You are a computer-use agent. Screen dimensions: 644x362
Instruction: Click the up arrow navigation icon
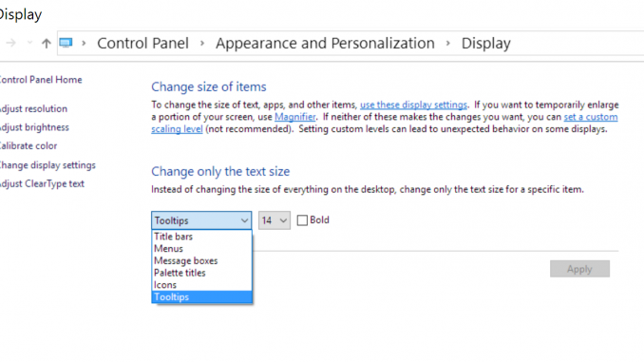tap(46, 43)
